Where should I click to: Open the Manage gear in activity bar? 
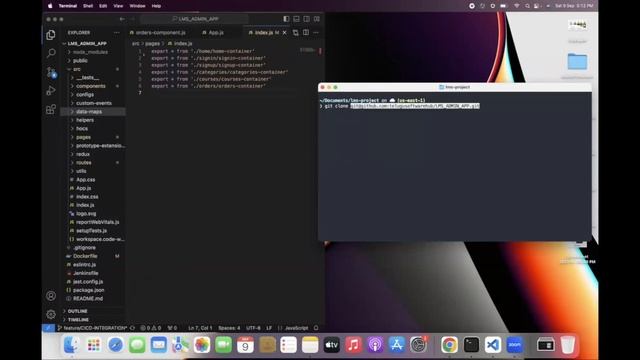click(x=51, y=314)
